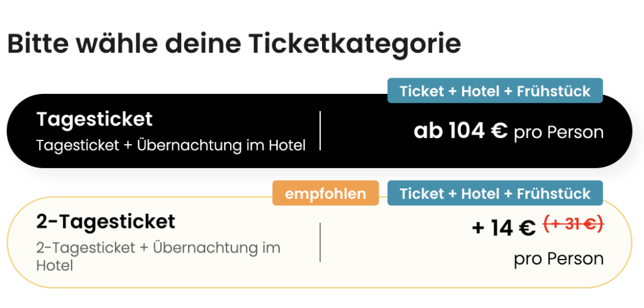This screenshot has width=644, height=308.
Task: Click the bold '2-Tagesticket' title
Action: tap(106, 222)
